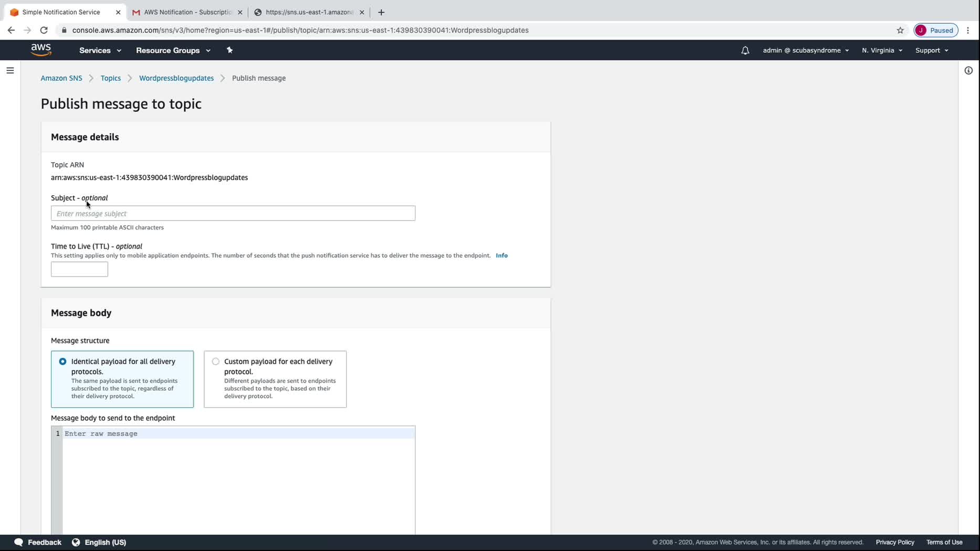This screenshot has width=980, height=551.
Task: Close the AWS Notification Gmail tab
Action: coord(240,12)
